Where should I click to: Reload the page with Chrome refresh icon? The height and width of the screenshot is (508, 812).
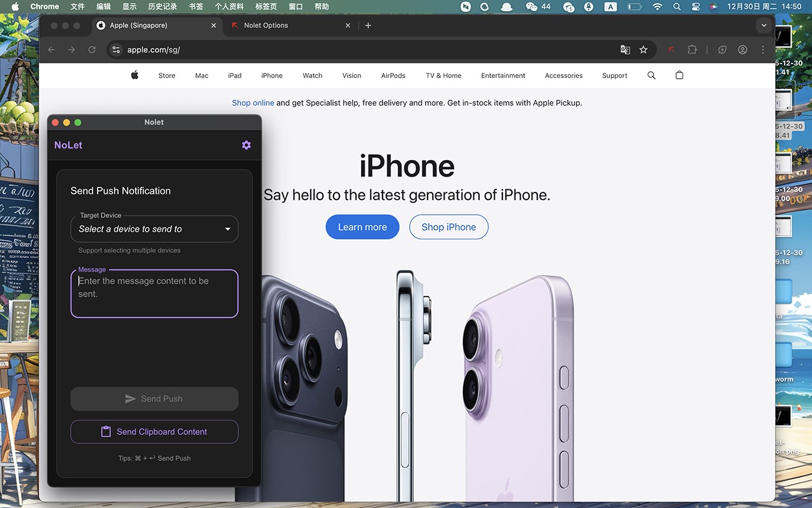[92, 50]
